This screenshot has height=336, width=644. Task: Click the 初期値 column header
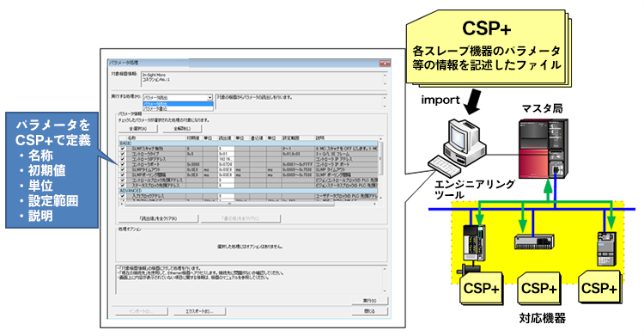[194, 138]
